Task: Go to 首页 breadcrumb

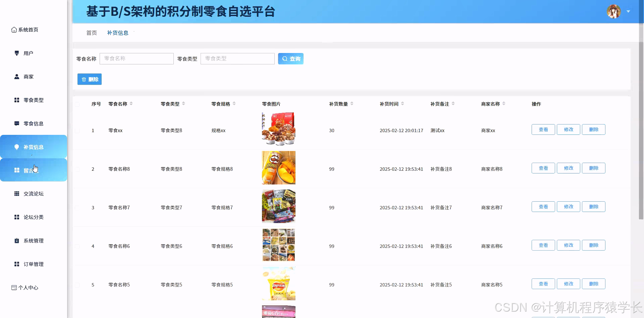Action: 92,33
